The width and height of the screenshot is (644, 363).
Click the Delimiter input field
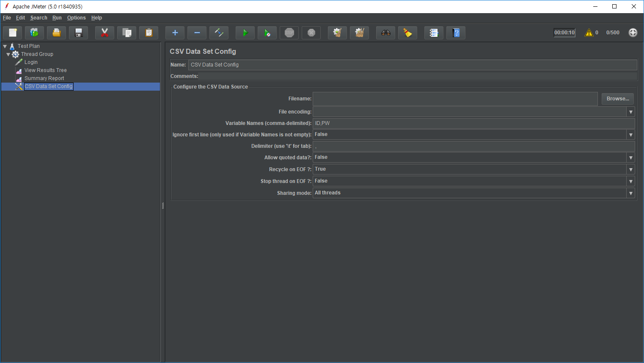[x=474, y=146]
